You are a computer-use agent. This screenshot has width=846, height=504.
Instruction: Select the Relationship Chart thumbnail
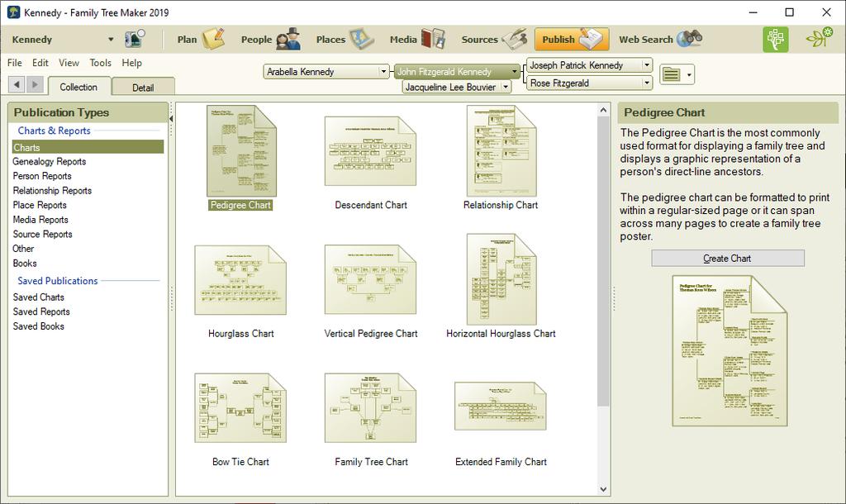click(501, 151)
